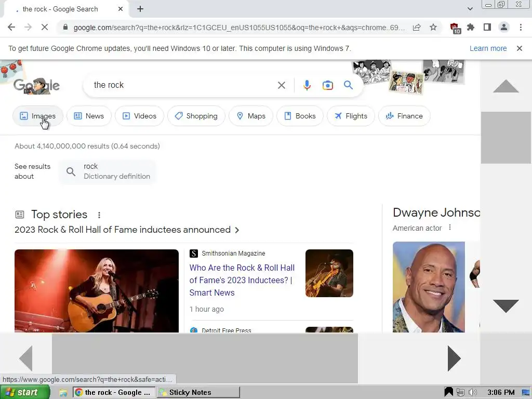Click the scroll left arrow

click(26, 358)
